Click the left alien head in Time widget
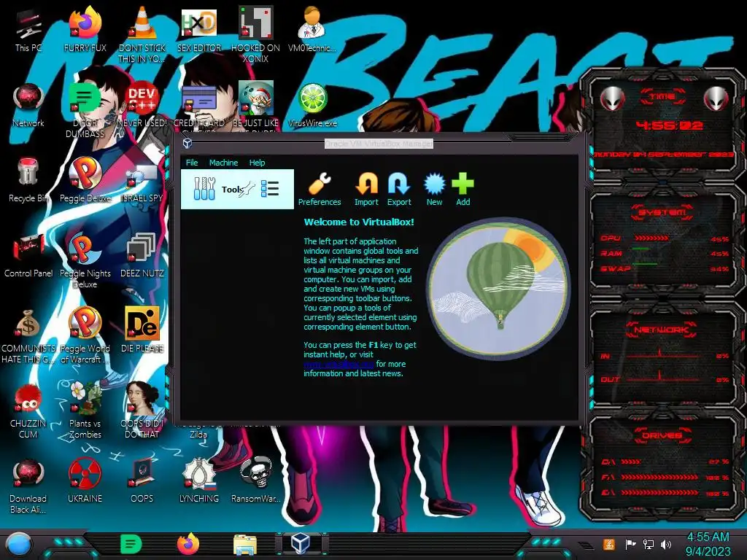The height and width of the screenshot is (560, 747). click(x=613, y=99)
